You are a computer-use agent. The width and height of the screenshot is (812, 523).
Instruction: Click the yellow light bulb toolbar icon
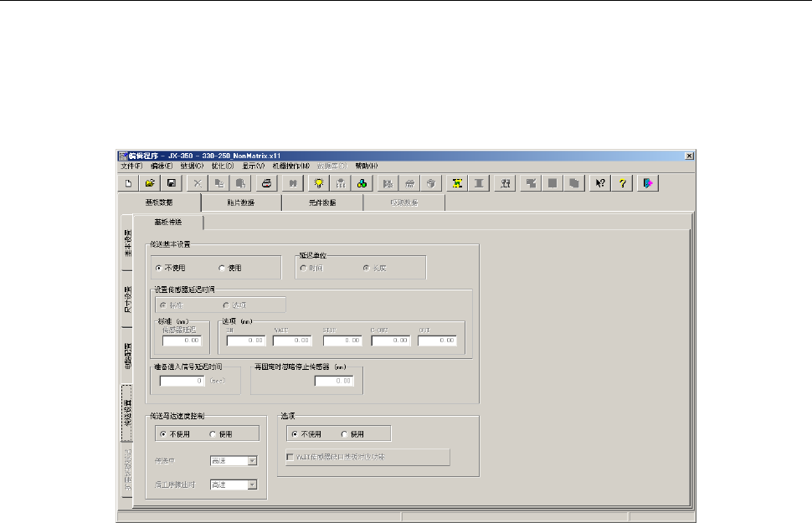[x=319, y=183]
